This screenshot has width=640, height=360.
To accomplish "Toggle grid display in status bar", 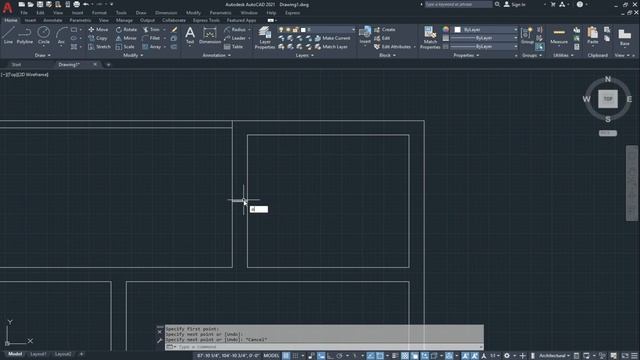I will (x=286, y=356).
